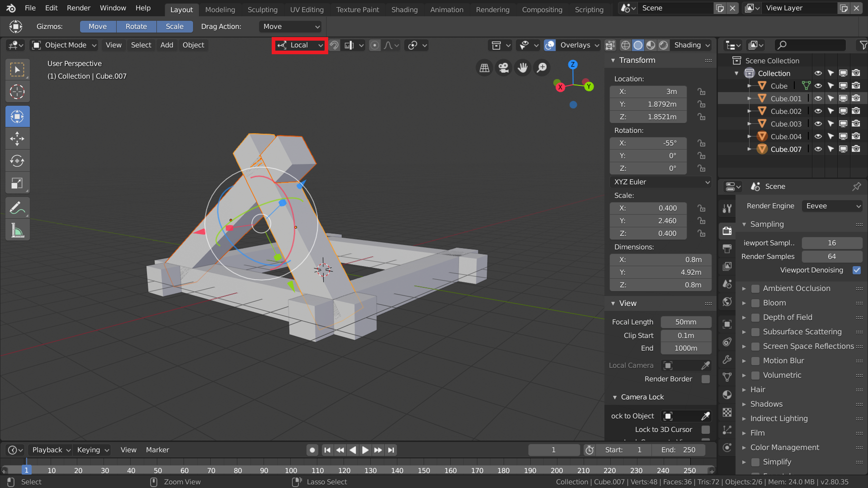Image resolution: width=868 pixels, height=488 pixels.
Task: Select the Annotate pencil tool
Action: coord(17,208)
